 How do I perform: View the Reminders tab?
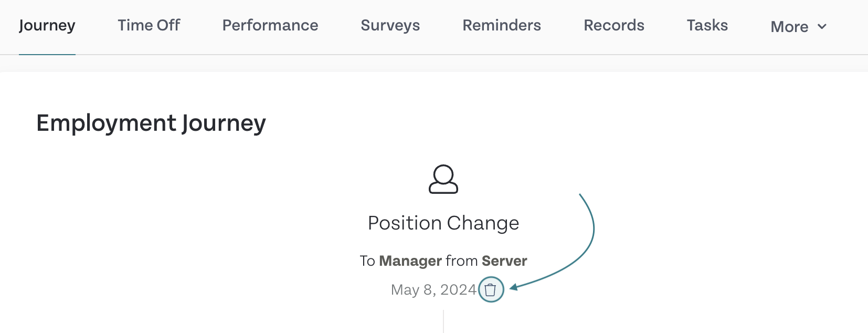[x=502, y=25]
